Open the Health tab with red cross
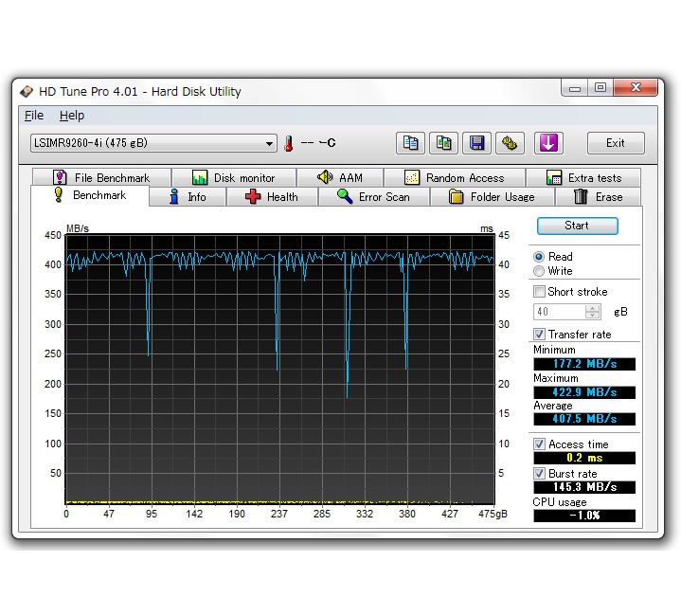Image resolution: width=681 pixels, height=616 pixels. (x=271, y=197)
